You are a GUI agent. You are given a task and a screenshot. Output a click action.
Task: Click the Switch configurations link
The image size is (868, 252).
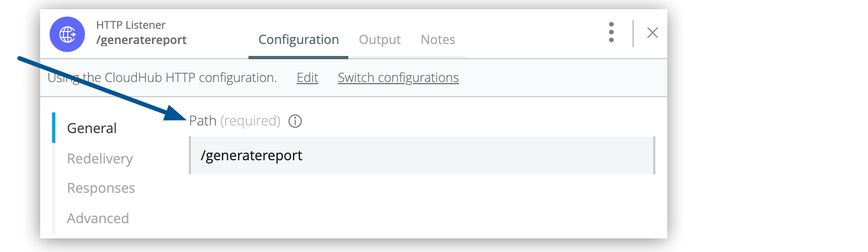coord(398,78)
